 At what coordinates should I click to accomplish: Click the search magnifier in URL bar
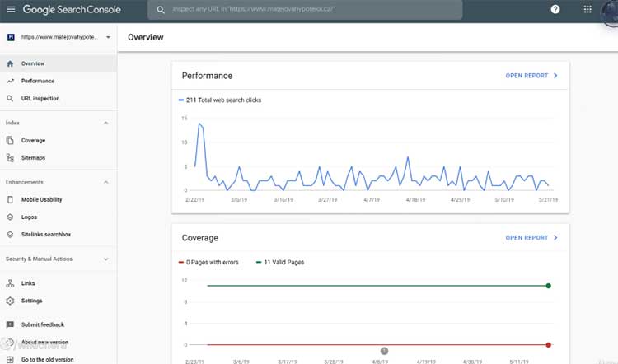pyautogui.click(x=161, y=9)
